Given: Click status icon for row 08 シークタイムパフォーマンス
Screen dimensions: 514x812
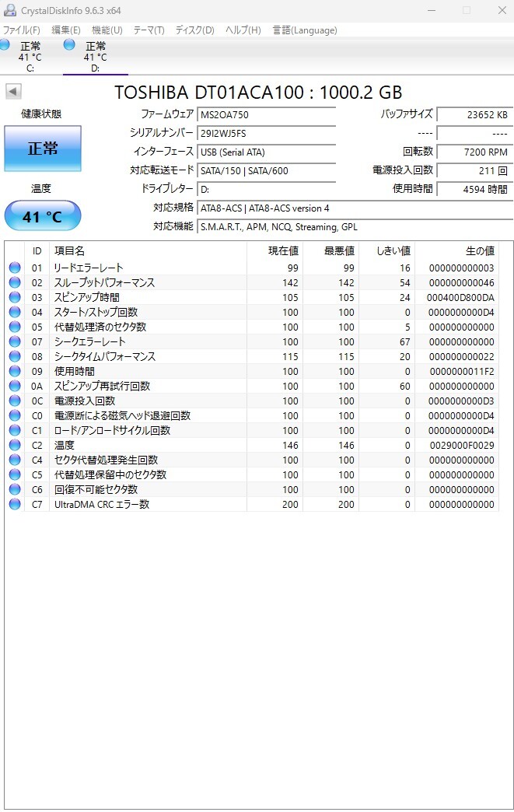Looking at the screenshot, I should pyautogui.click(x=15, y=356).
